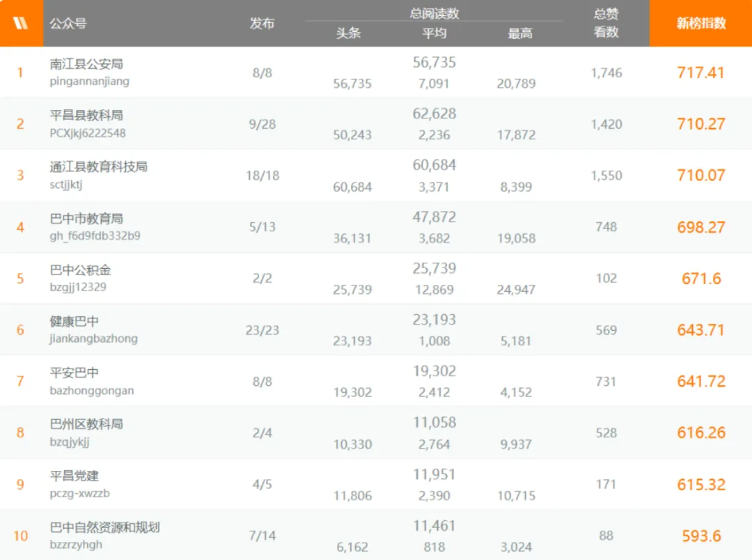Open the 平昌县教科局 account link
Image resolution: width=752 pixels, height=560 pixels.
[86, 115]
